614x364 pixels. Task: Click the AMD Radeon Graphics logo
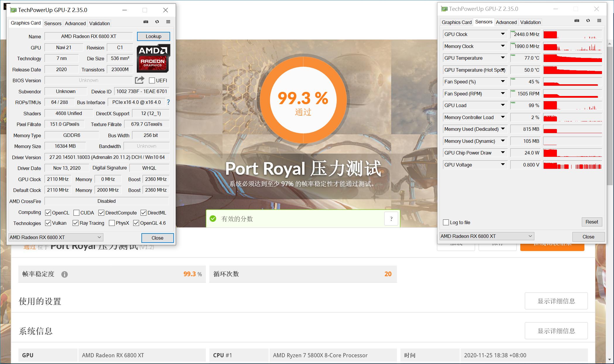(x=153, y=58)
